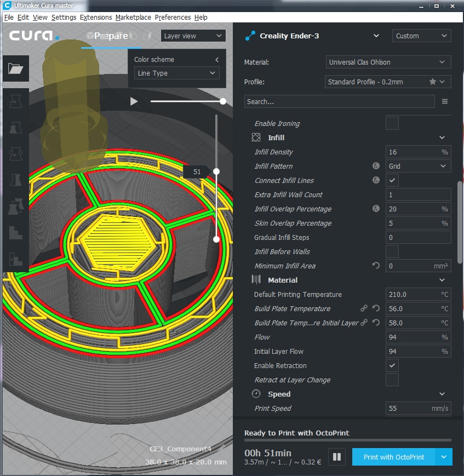Open the Help menu
Viewport: 464px width, 476px height.
click(201, 18)
